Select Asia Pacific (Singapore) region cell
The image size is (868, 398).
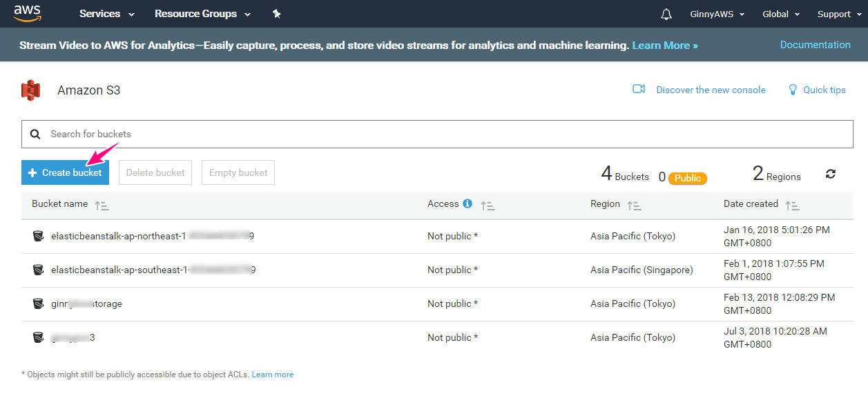642,270
